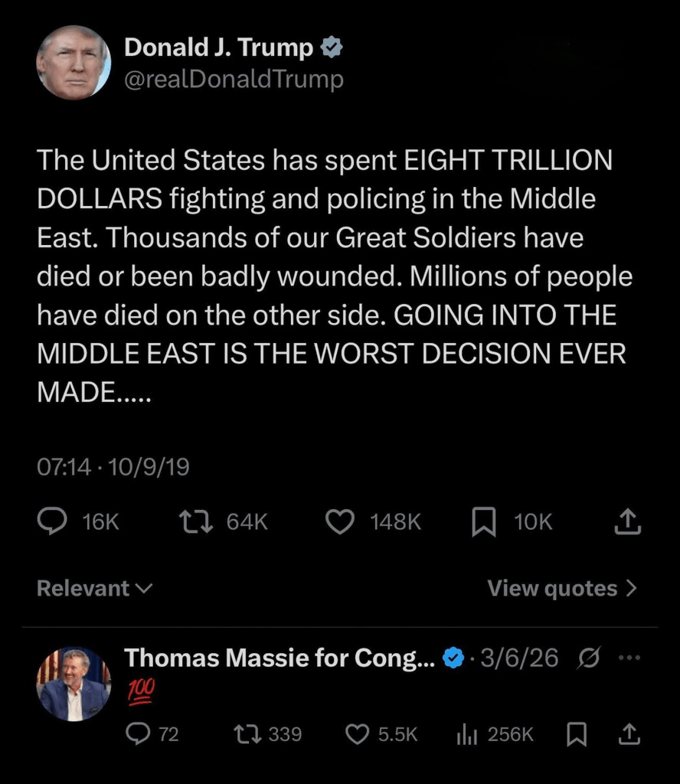Open view analytics showing 256K views
680x784 pixels.
coord(467,734)
